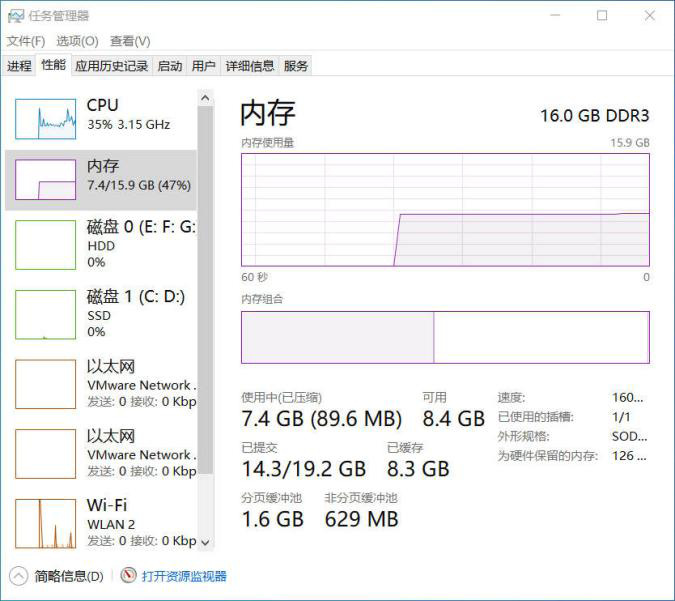Select Disk 0 HDD graph thumbnail
675x601 pixels.
point(45,245)
